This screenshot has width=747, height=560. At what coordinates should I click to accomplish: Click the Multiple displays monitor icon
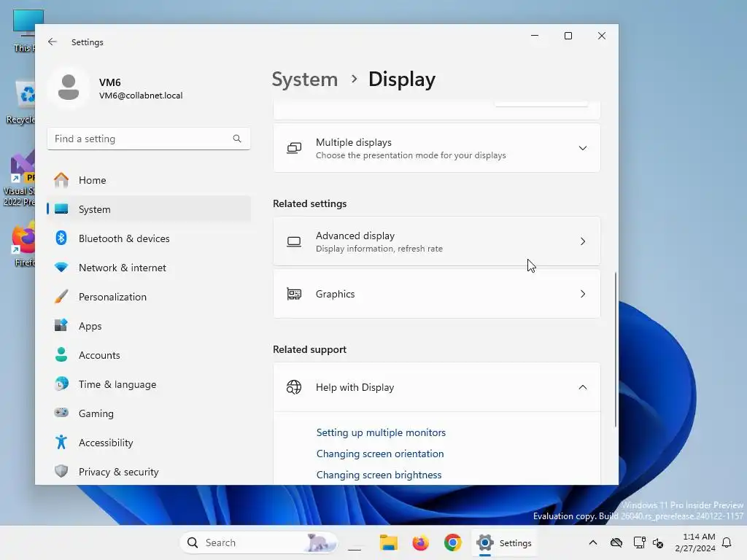[294, 148]
